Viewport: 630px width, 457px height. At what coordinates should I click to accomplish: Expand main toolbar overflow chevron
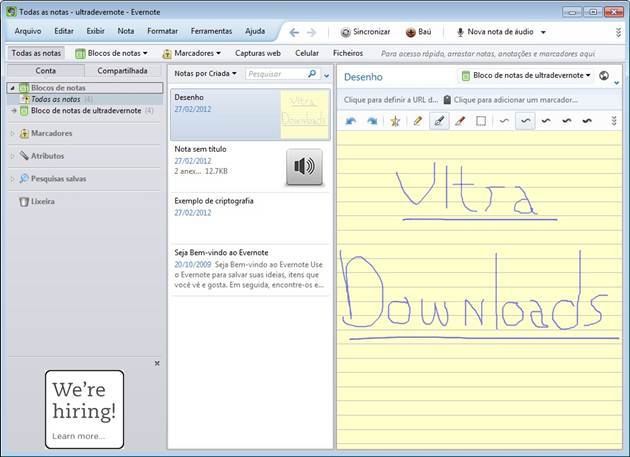[618, 32]
